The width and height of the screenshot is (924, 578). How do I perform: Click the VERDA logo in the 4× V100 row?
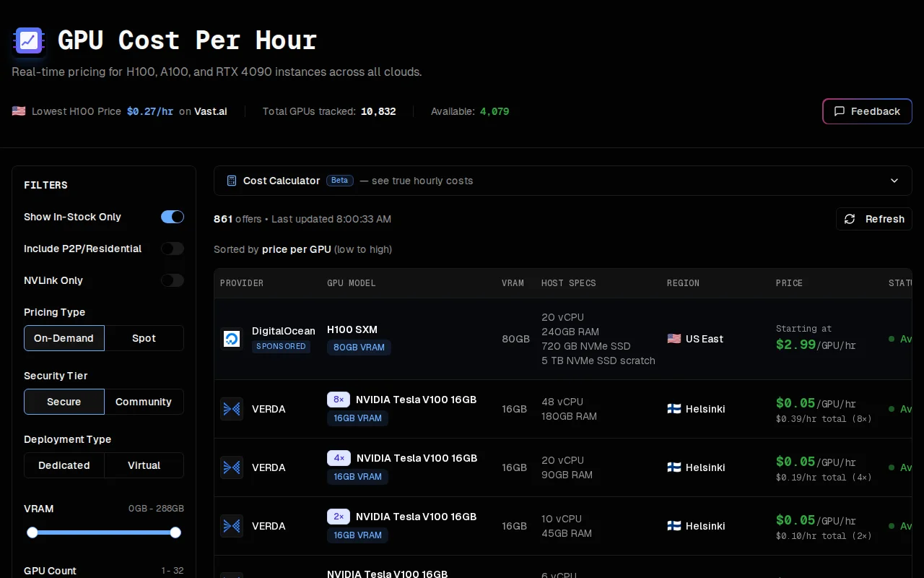[232, 467]
